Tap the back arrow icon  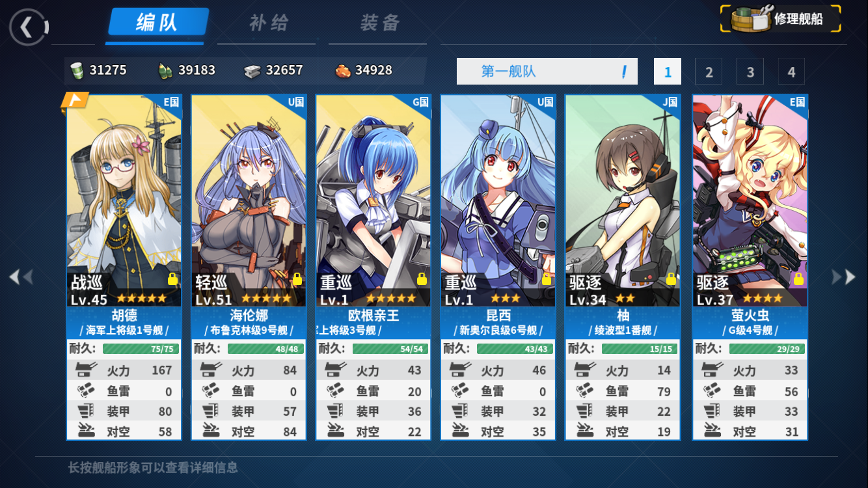(x=28, y=27)
